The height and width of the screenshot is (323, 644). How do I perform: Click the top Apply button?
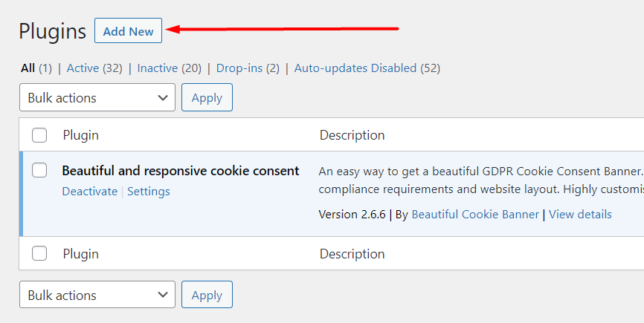(x=207, y=97)
